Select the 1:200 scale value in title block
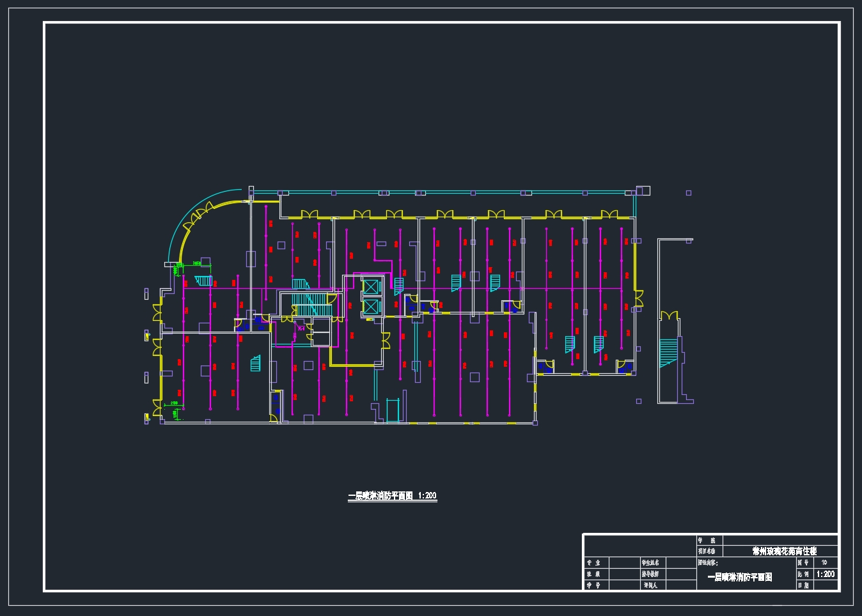The width and height of the screenshot is (862, 616). (x=825, y=574)
